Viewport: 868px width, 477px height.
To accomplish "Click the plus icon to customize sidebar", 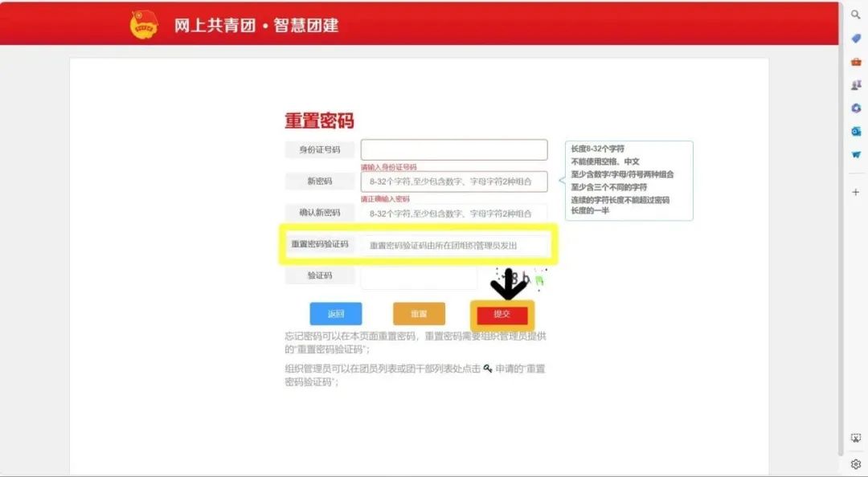I will tap(856, 192).
